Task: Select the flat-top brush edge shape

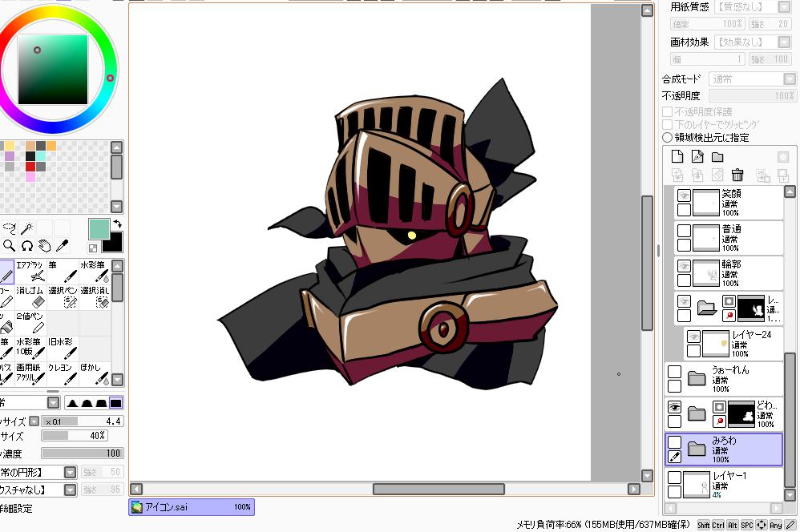Action: pyautogui.click(x=115, y=403)
